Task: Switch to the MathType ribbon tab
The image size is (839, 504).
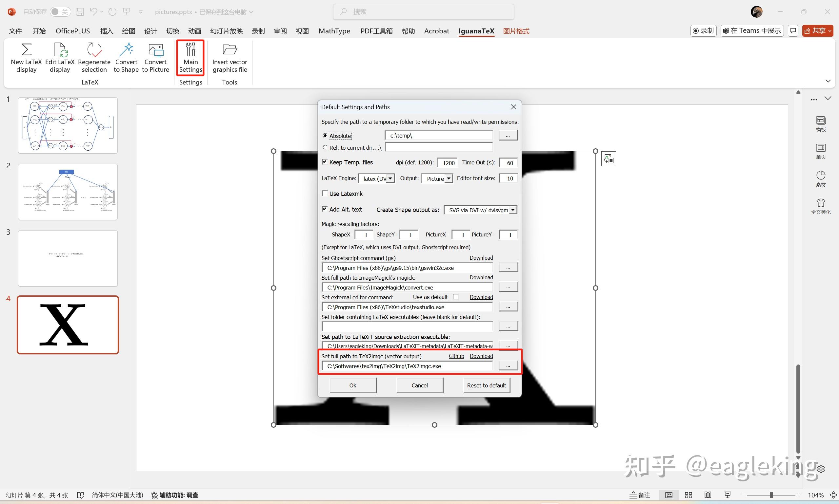Action: tap(334, 31)
